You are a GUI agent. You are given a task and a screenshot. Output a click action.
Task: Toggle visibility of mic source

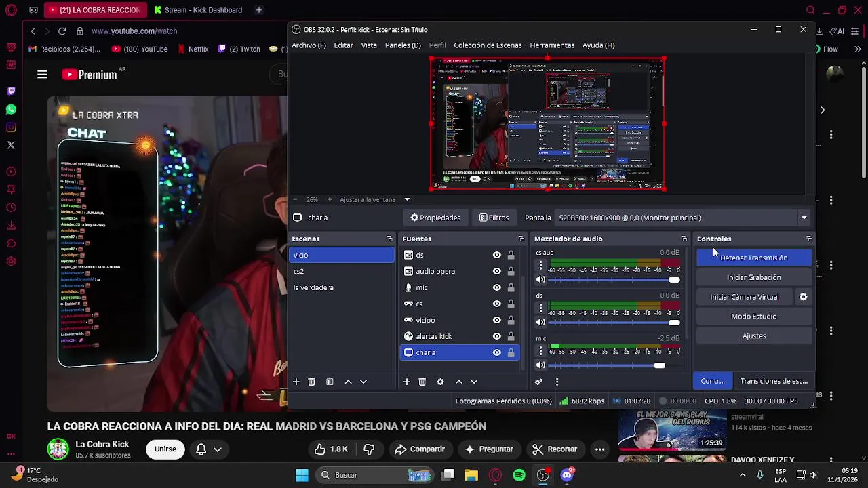[x=496, y=287]
